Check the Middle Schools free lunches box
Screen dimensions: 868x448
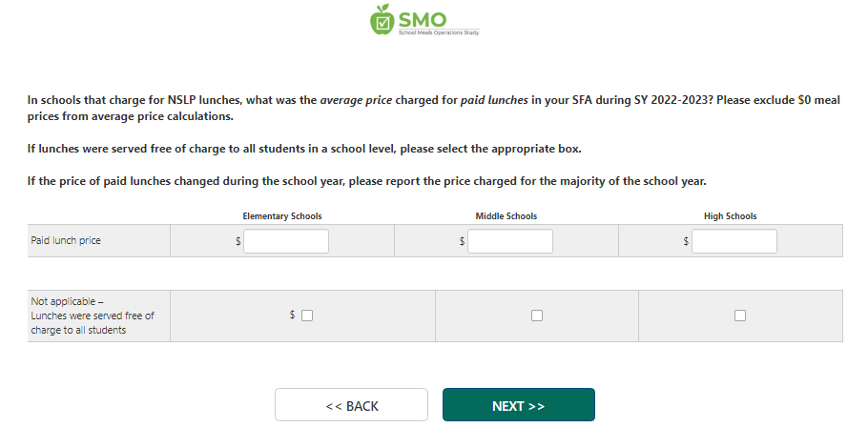537,316
